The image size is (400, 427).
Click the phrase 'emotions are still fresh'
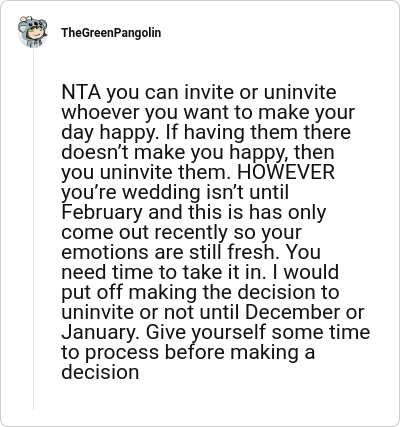[171, 252]
